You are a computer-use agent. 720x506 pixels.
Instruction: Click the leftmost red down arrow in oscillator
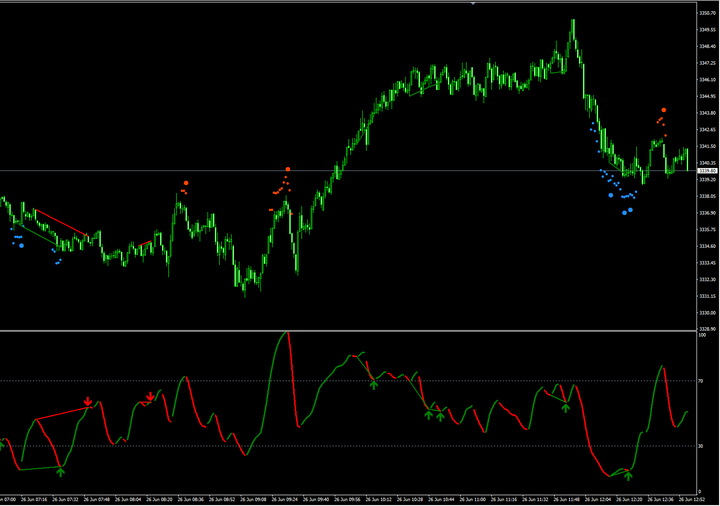(x=88, y=402)
